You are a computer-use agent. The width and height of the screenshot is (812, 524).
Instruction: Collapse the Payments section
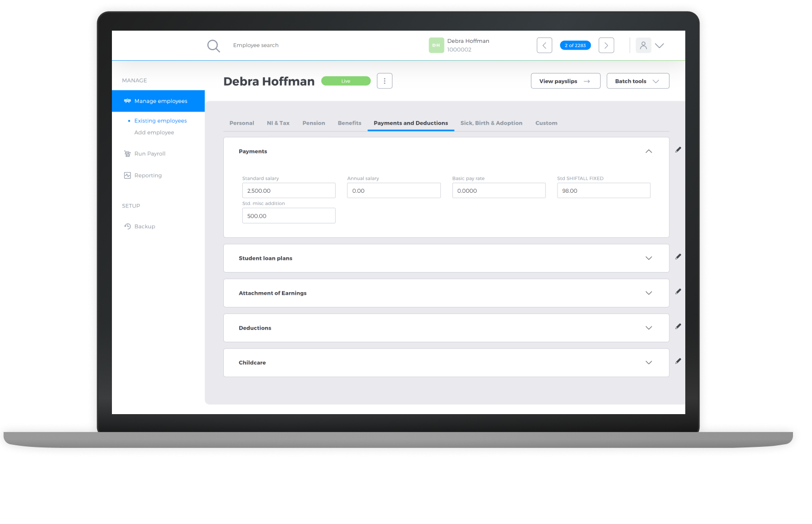(x=648, y=151)
